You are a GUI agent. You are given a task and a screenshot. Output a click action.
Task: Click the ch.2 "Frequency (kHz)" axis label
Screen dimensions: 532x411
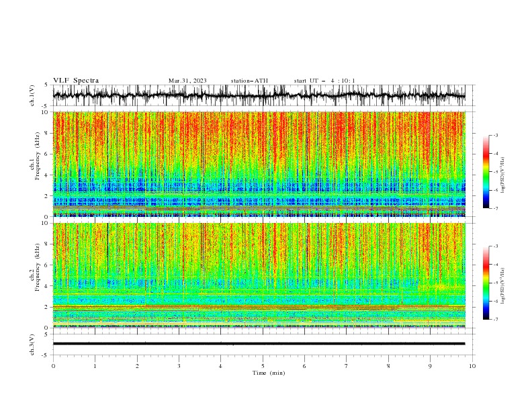point(38,267)
